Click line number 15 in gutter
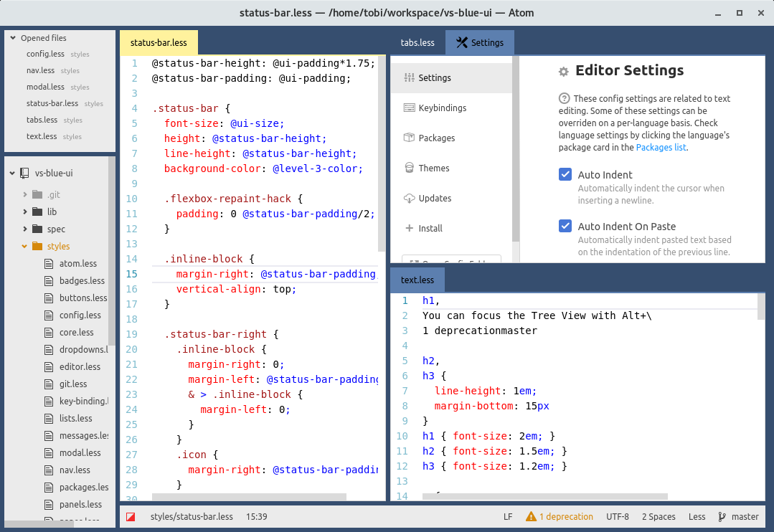This screenshot has height=532, width=774. pos(131,274)
